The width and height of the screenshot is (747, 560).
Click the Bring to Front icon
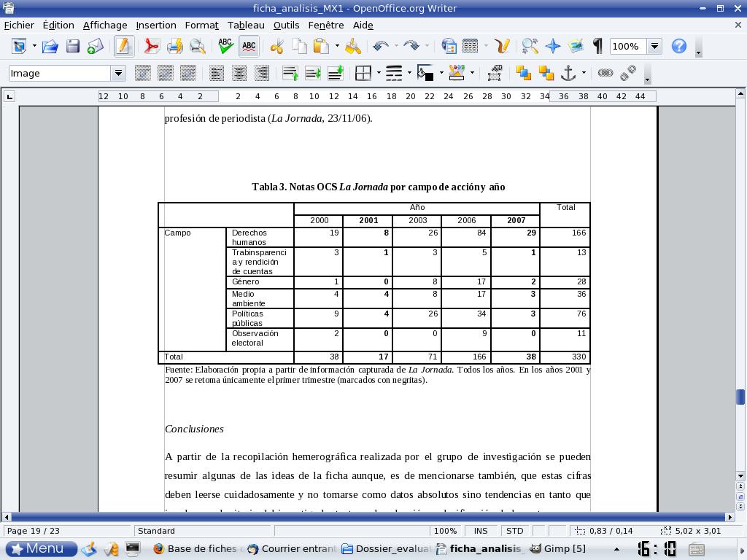coord(523,73)
